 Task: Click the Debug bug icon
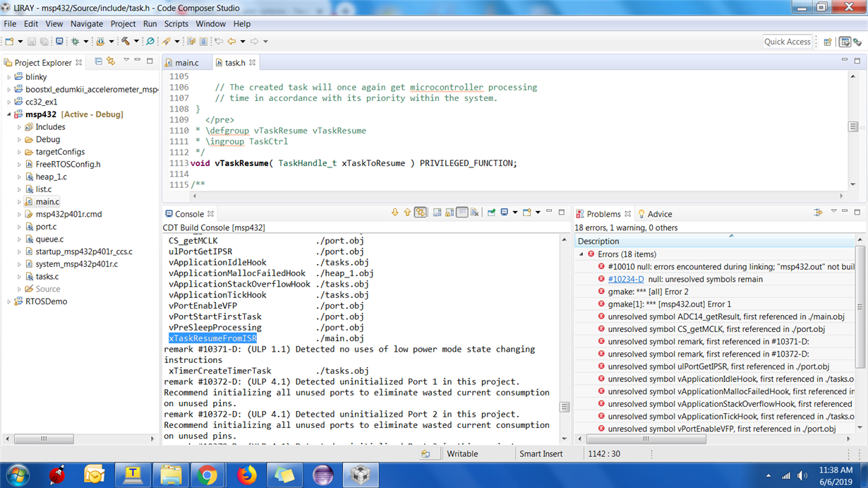tap(75, 42)
